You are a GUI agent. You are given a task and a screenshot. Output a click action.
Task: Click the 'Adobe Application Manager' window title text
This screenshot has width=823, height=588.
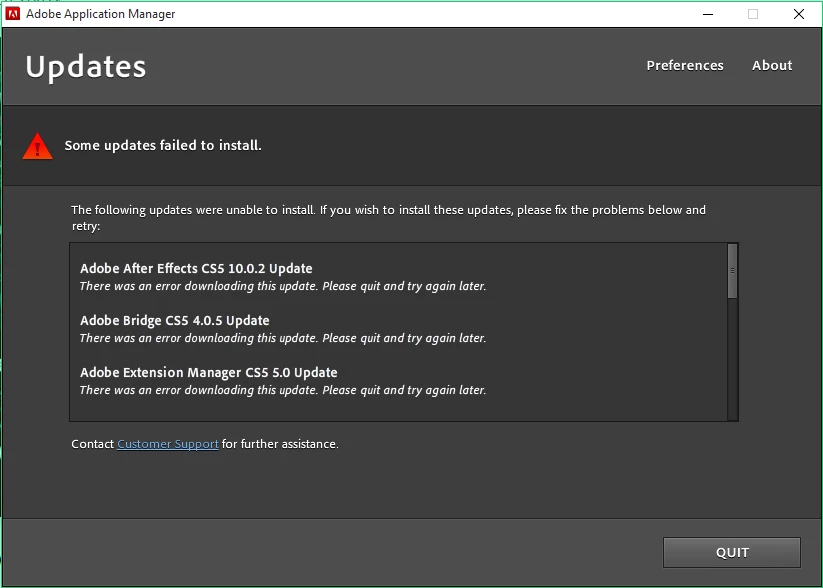pos(101,14)
